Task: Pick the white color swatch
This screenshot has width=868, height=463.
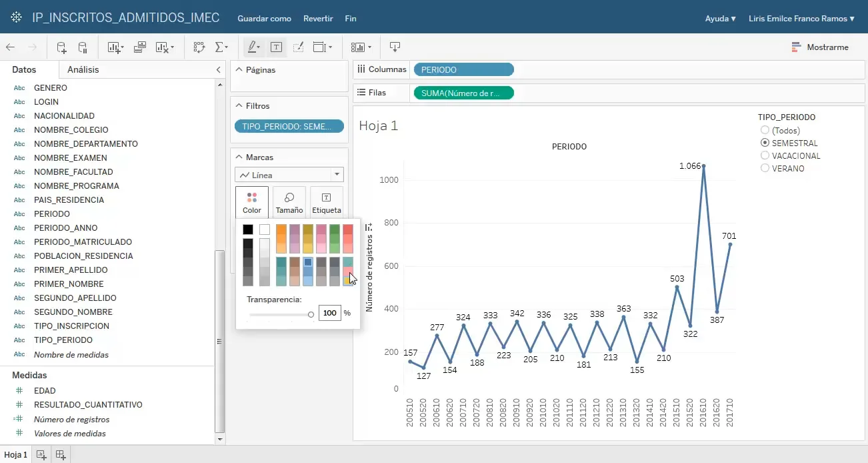Action: [x=265, y=229]
